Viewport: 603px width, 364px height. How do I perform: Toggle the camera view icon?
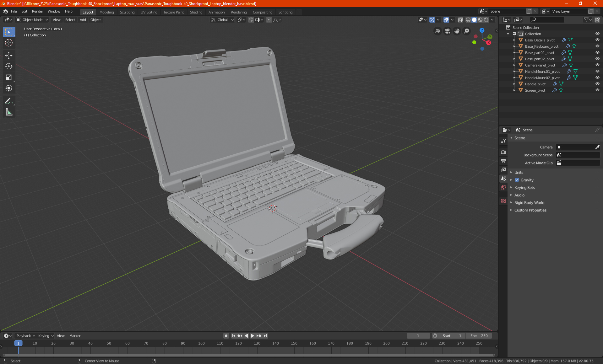[447, 31]
